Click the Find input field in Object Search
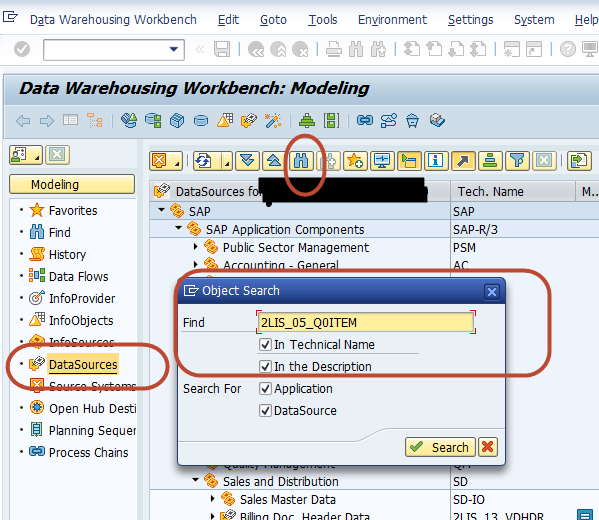Image resolution: width=599 pixels, height=520 pixels. pos(366,322)
